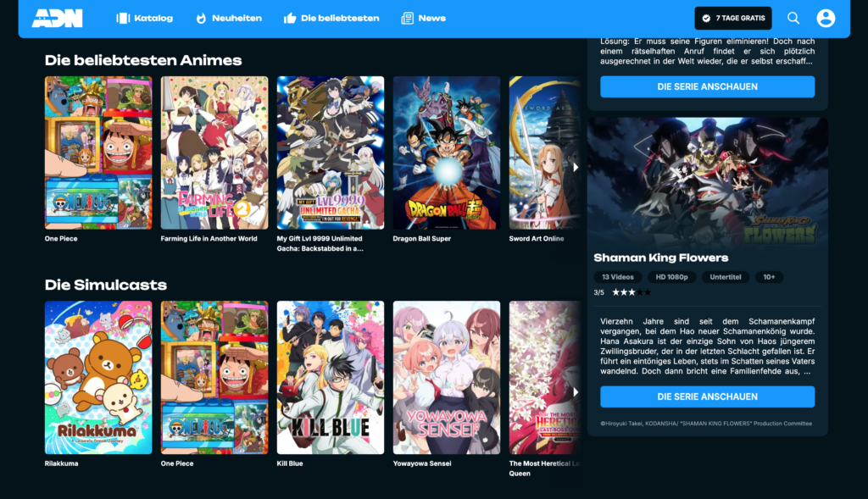This screenshot has width=868, height=499.
Task: Open My Gift Lvl 9999 Unlimited Gacha poster
Action: [331, 152]
